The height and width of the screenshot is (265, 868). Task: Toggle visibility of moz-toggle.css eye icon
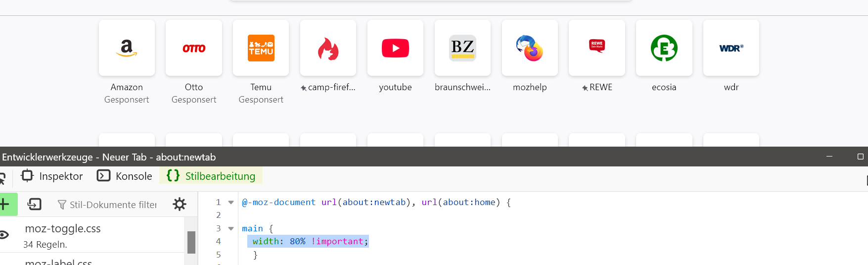tap(3, 235)
